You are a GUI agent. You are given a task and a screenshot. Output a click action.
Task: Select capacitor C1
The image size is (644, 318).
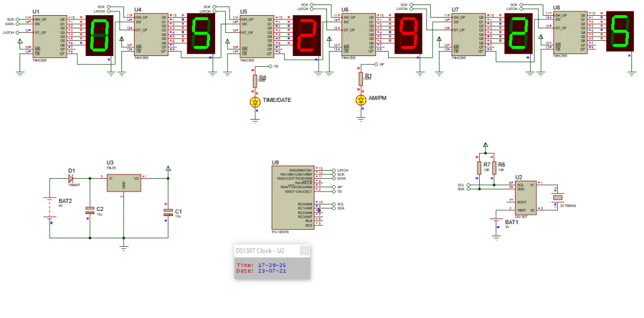[x=168, y=212]
